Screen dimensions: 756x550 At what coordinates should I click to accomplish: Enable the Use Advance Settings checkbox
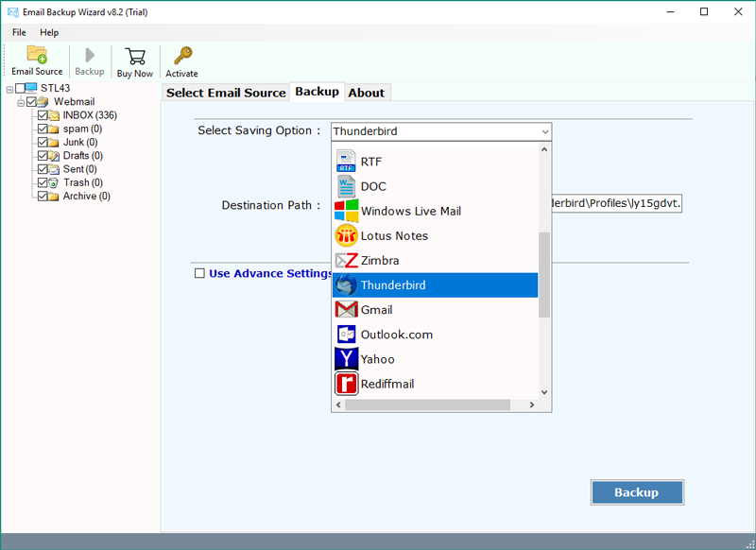[199, 273]
